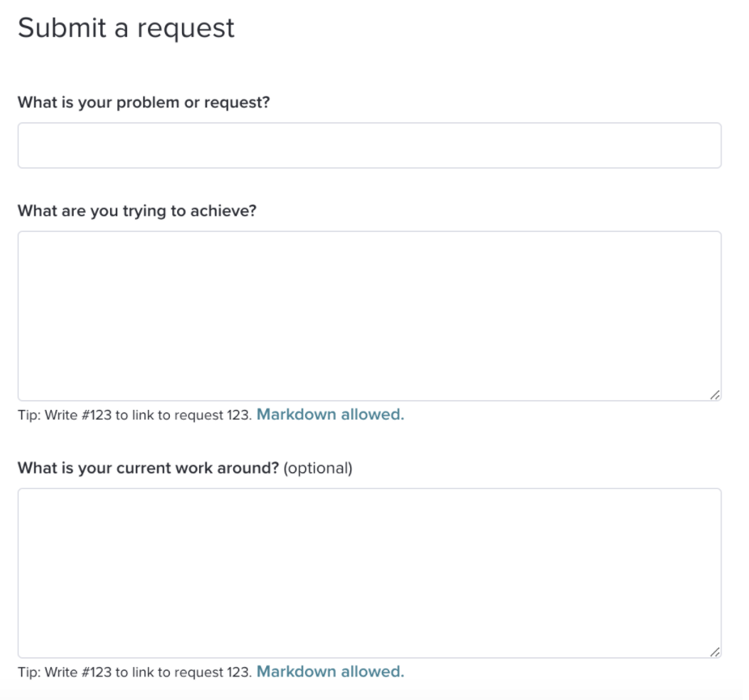Click the 'Submit a request' heading
This screenshot has width=749, height=700.
click(x=126, y=27)
